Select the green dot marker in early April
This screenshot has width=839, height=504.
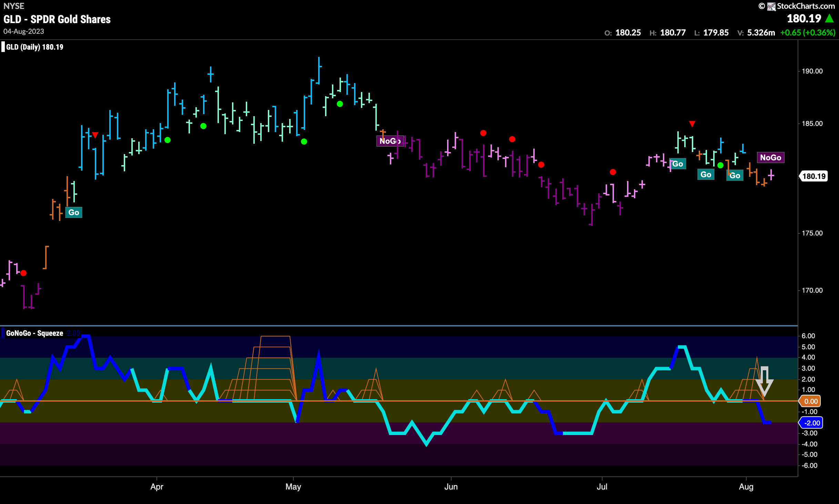click(x=168, y=140)
